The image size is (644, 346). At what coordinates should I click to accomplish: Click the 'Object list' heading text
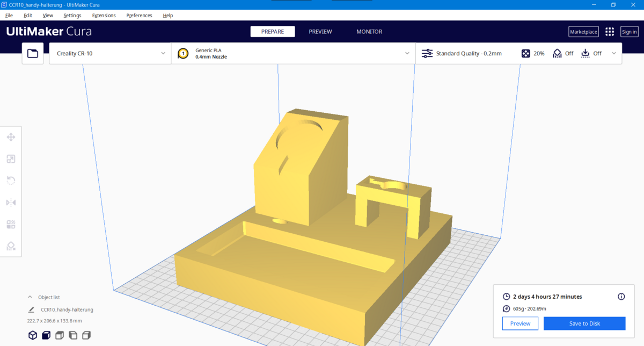[49, 297]
